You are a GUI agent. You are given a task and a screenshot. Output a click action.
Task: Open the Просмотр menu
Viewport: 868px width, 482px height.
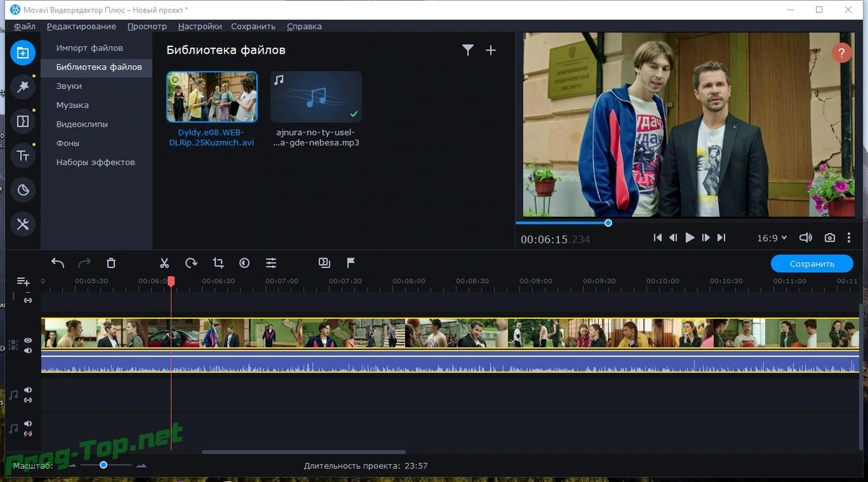pyautogui.click(x=147, y=26)
